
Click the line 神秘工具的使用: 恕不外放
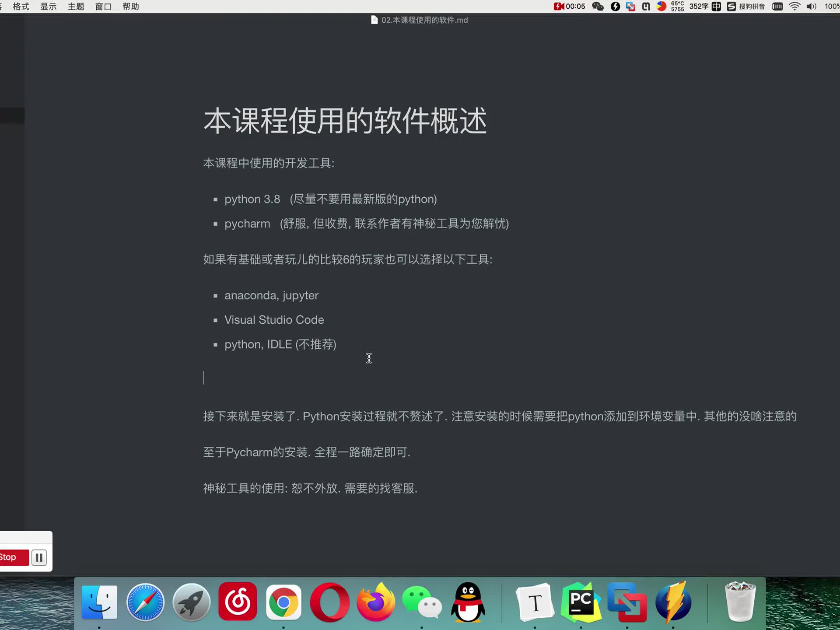tap(310, 488)
